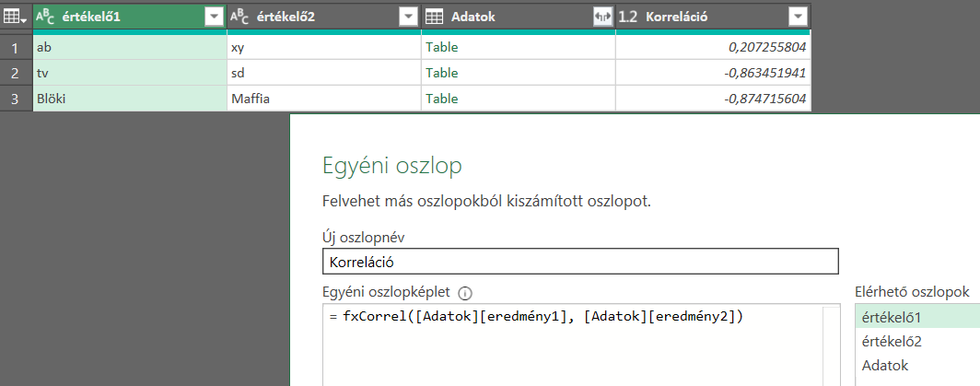This screenshot has width=980, height=386.
Task: Select the Korreláció column header
Action: tap(713, 18)
